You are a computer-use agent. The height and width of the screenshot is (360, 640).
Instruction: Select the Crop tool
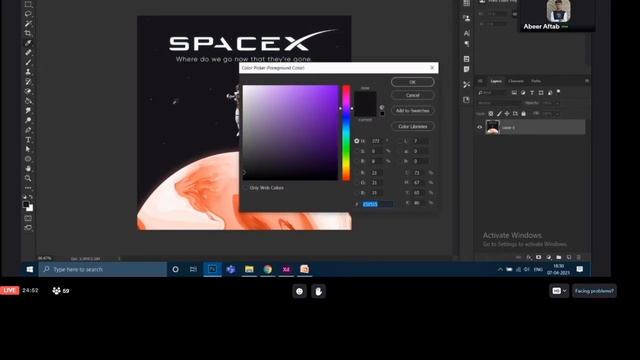point(28,33)
